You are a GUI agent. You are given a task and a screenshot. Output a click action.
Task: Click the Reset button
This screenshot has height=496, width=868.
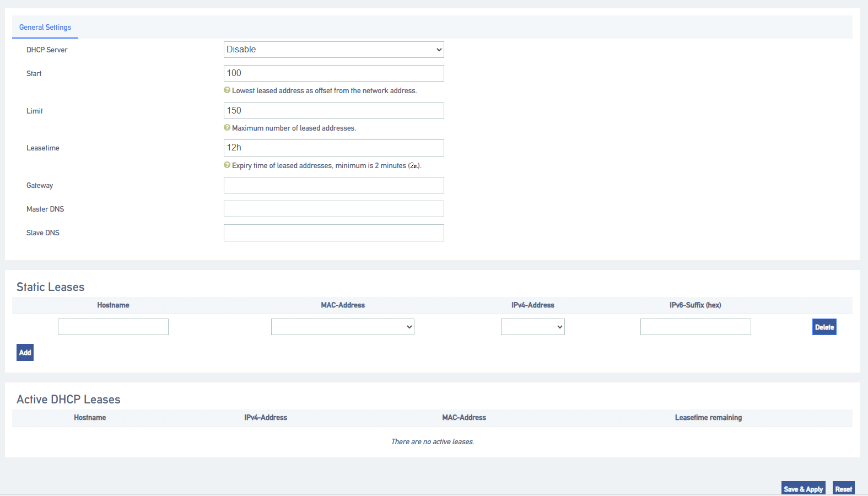[844, 489]
